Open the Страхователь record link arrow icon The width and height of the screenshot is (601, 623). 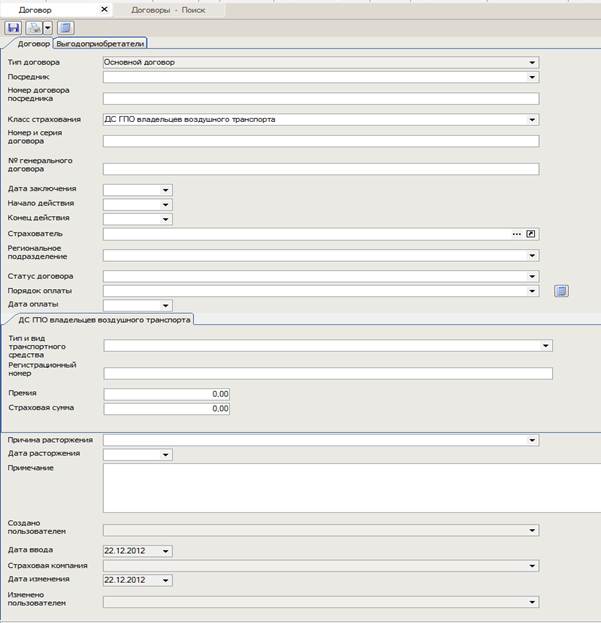(532, 234)
